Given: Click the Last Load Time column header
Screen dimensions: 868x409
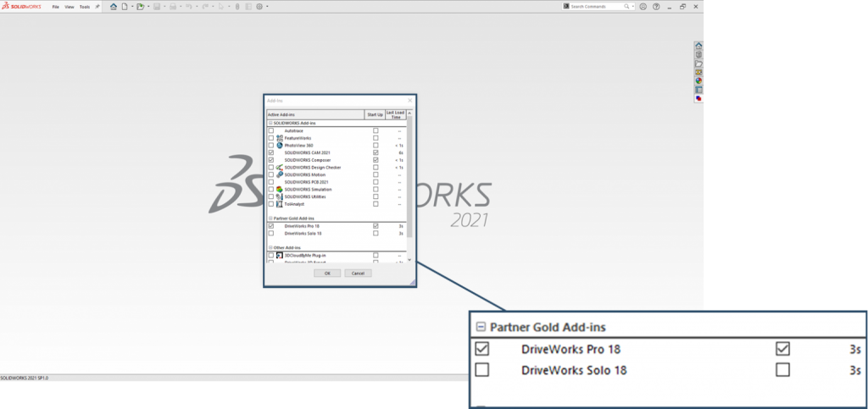Looking at the screenshot, I should (x=396, y=114).
